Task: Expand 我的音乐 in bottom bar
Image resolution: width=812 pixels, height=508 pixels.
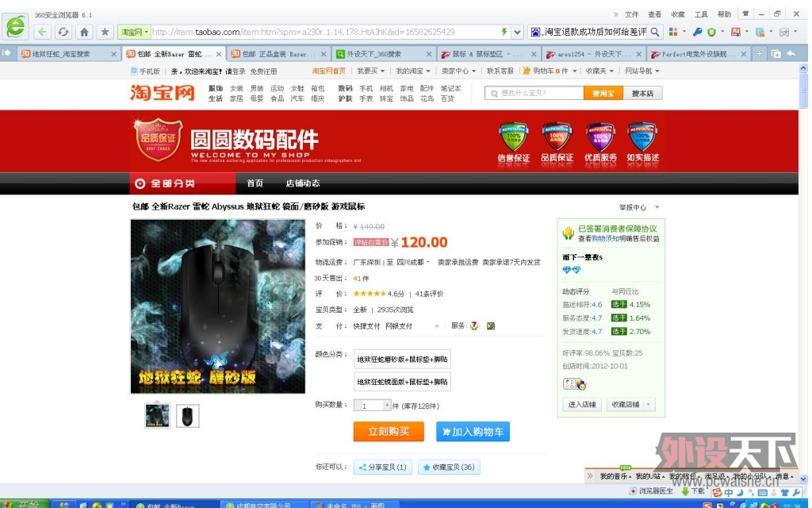Action: click(x=615, y=476)
